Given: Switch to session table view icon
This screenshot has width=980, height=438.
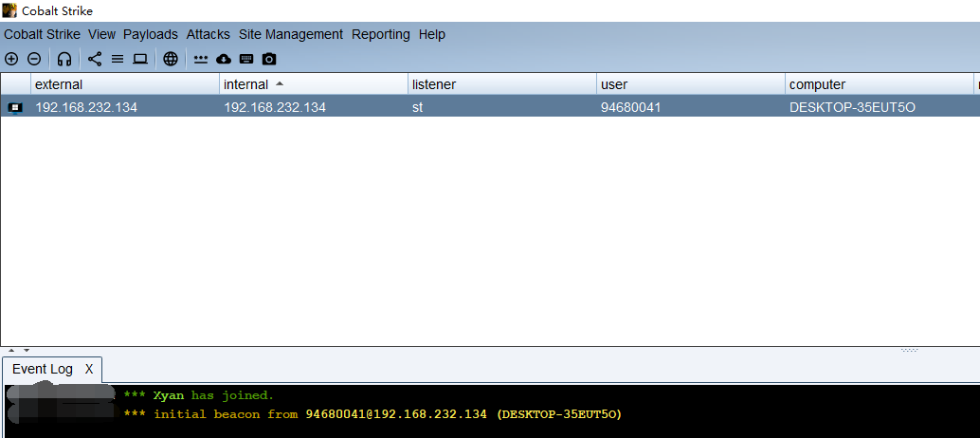Looking at the screenshot, I should point(118,59).
